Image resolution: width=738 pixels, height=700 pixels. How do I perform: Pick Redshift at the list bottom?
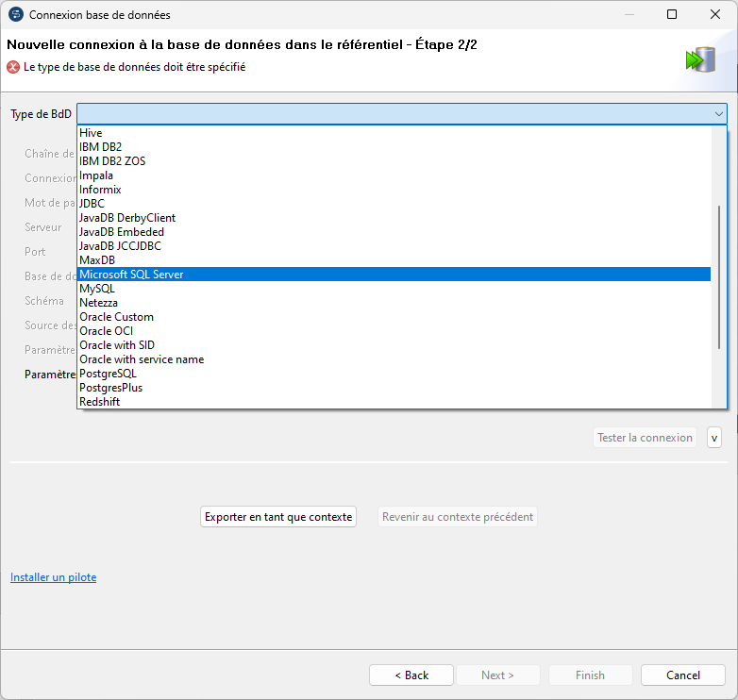[394, 401]
